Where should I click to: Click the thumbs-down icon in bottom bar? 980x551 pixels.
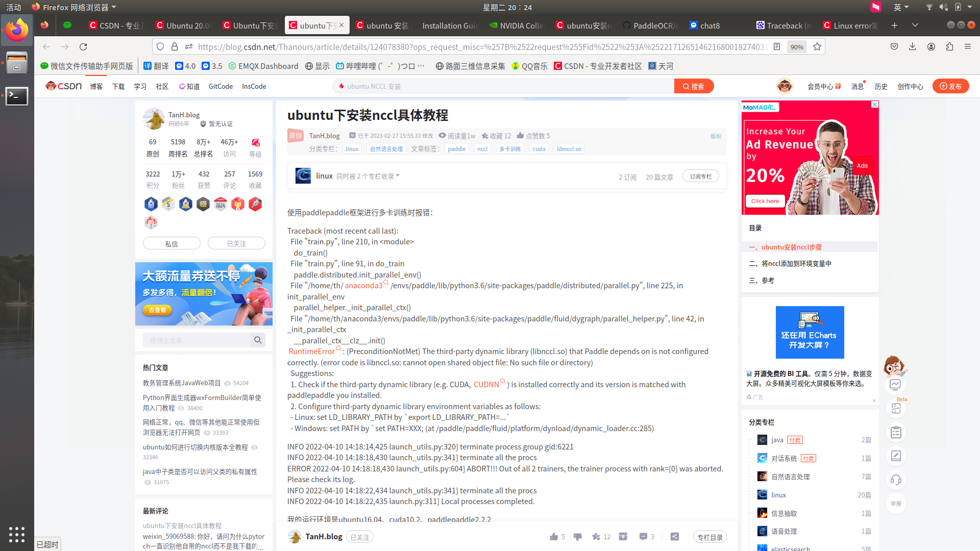click(578, 537)
